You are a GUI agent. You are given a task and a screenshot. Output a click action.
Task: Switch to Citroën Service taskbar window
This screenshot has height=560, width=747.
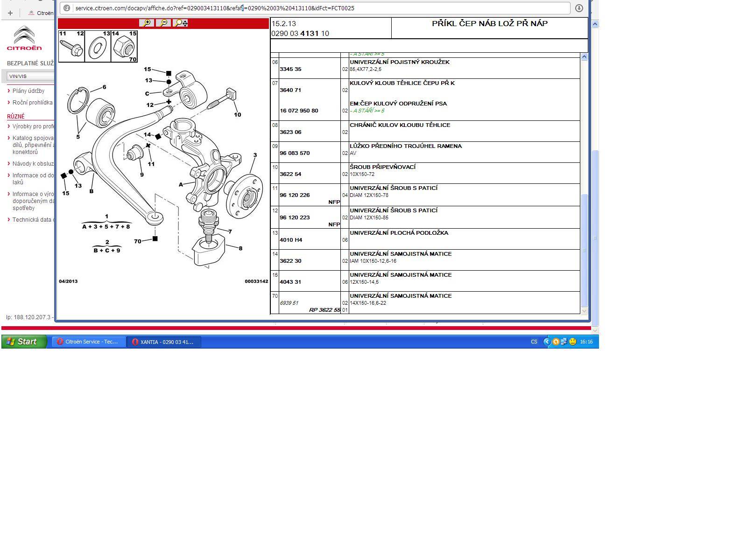89,342
